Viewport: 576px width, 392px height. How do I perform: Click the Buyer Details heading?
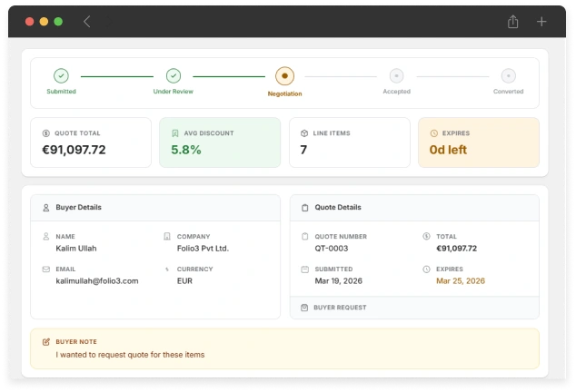[x=79, y=208]
